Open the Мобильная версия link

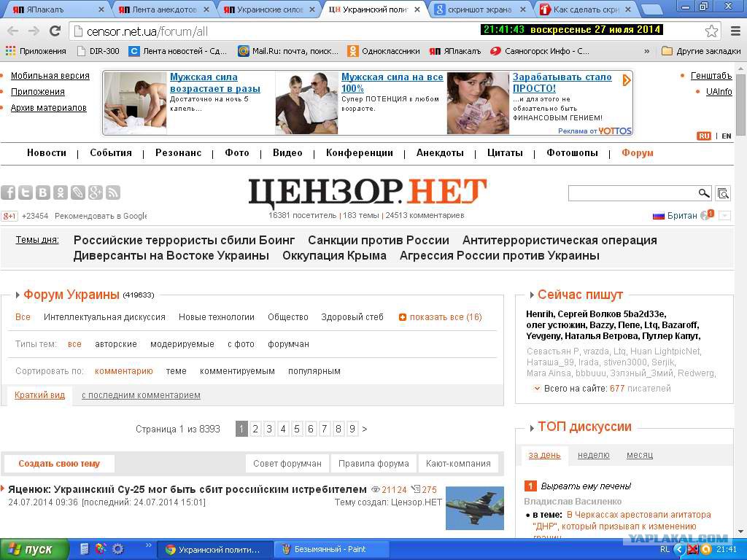pyautogui.click(x=50, y=76)
